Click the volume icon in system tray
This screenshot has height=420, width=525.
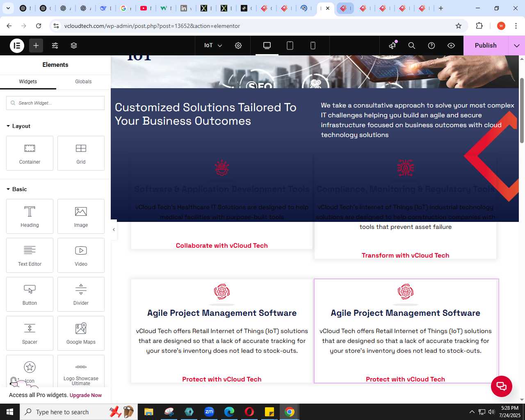(491, 412)
